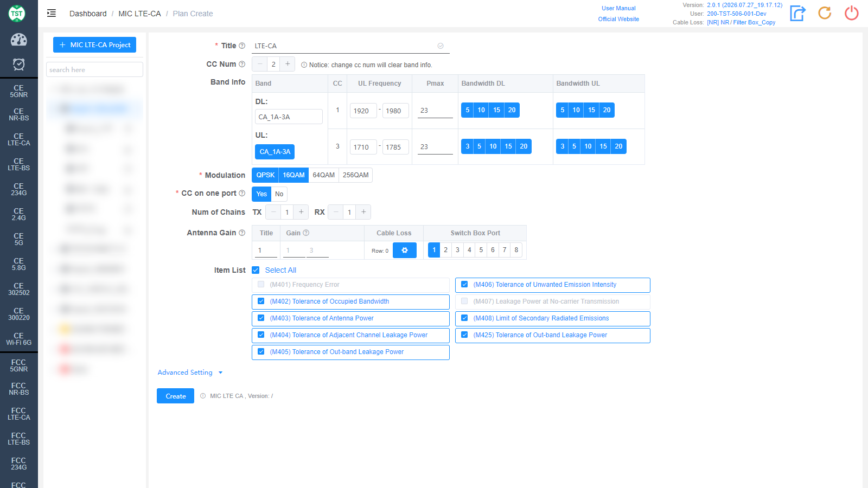This screenshot has height=488, width=868.
Task: Collapse the sidebar with the menu fold icon
Action: (52, 14)
